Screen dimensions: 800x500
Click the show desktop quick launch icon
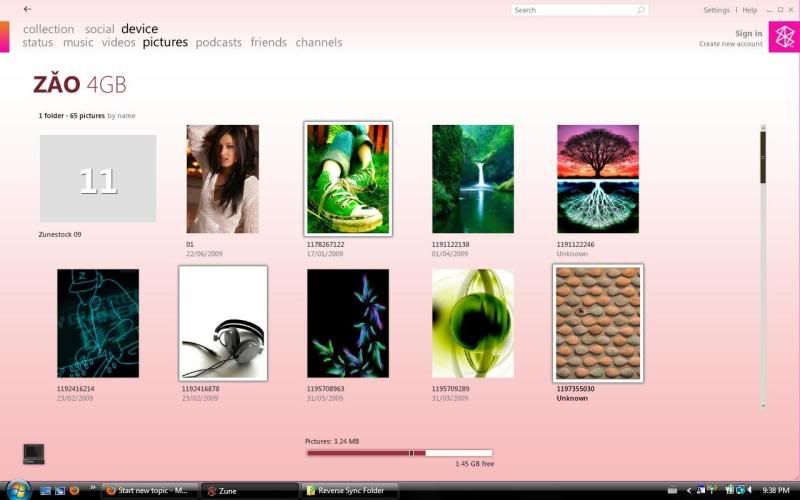click(45, 490)
